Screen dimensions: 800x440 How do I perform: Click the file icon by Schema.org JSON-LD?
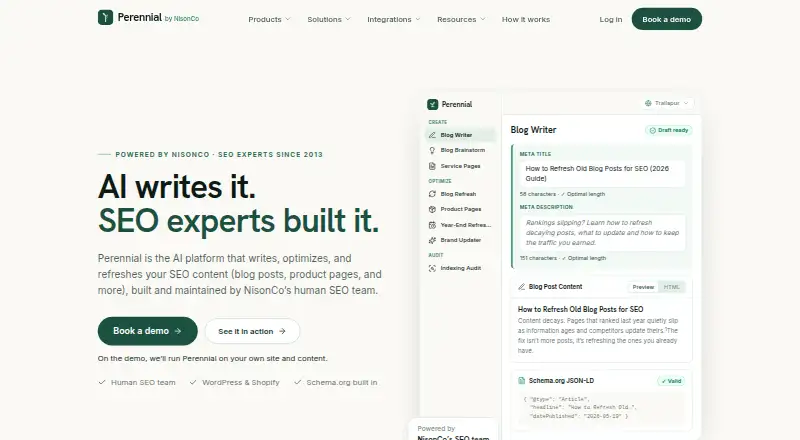[521, 380]
